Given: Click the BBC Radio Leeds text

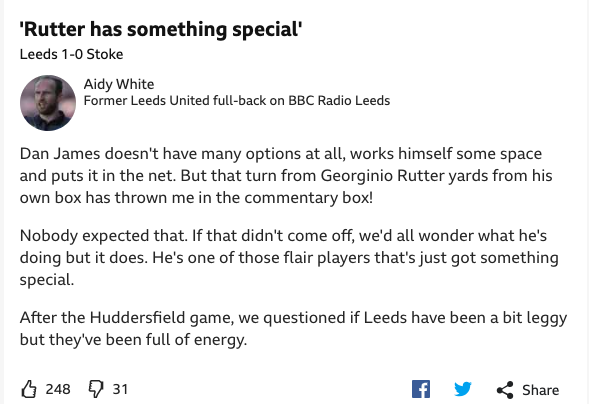Looking at the screenshot, I should tap(339, 101).
